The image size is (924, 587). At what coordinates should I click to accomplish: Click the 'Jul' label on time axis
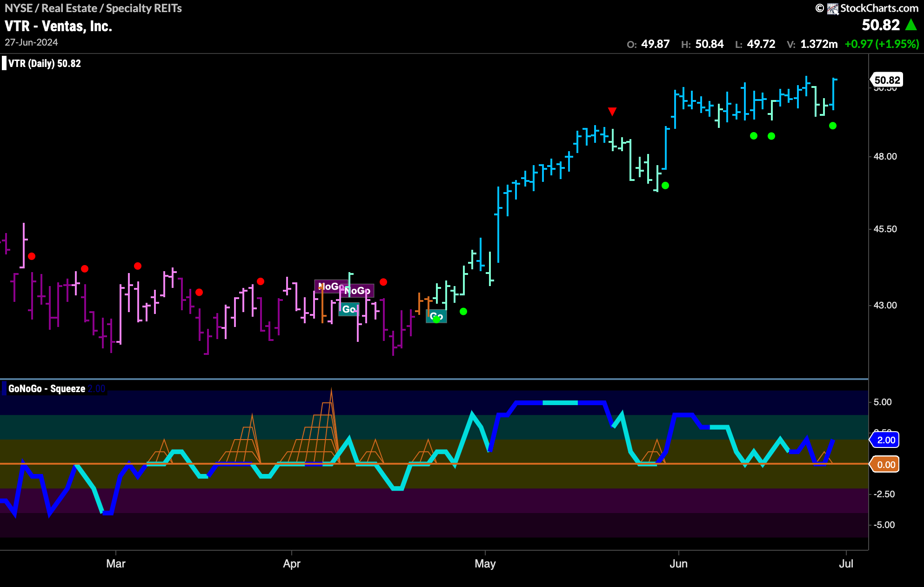[x=846, y=564]
